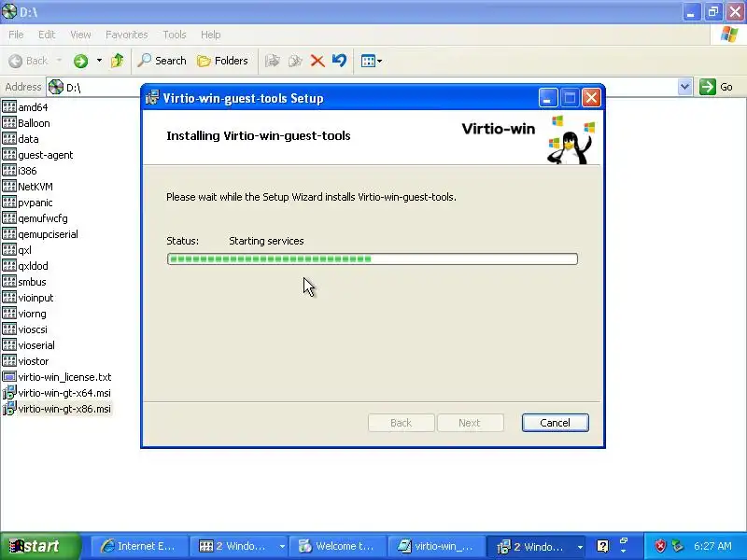Close the Virtio-win Setup dialog
The height and width of the screenshot is (560, 747).
pyautogui.click(x=591, y=98)
